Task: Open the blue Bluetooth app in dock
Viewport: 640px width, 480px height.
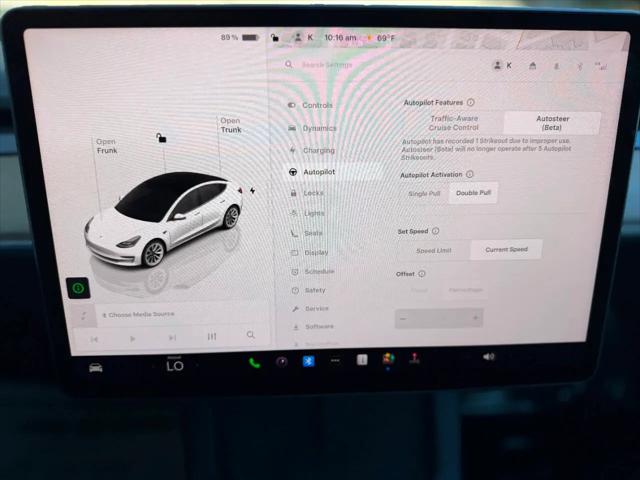Action: pos(308,361)
